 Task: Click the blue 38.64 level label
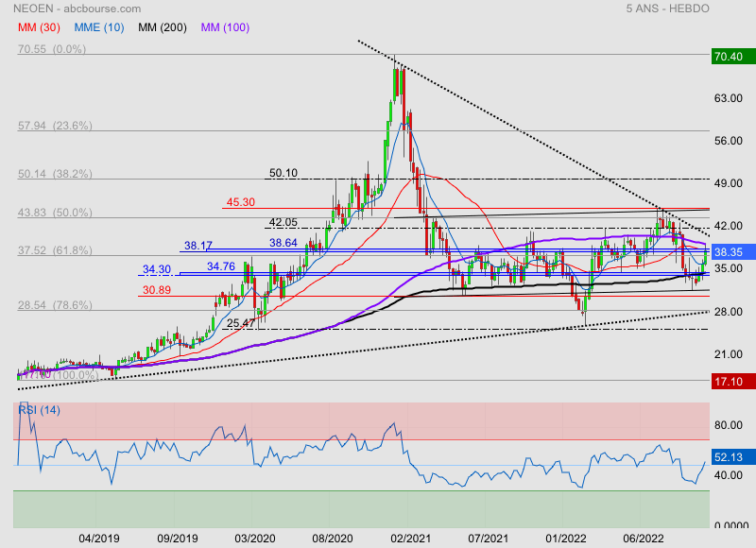coord(283,243)
